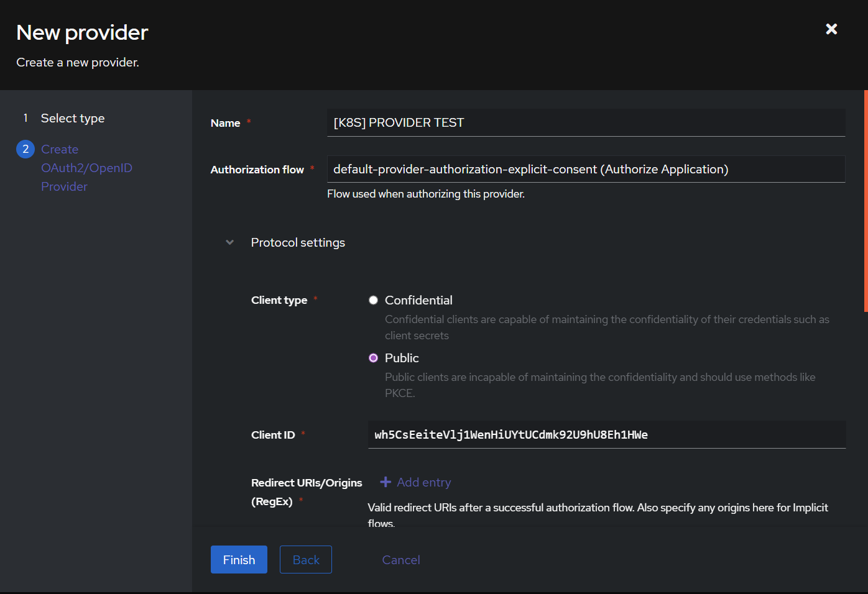868x594 pixels.
Task: Open the Create OAuth2/OpenID Provider step
Action: (x=86, y=168)
